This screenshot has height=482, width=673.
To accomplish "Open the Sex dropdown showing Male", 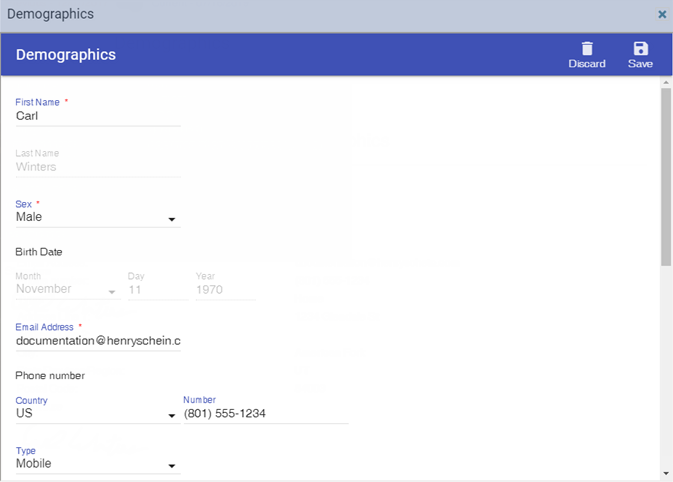I will (97, 217).
